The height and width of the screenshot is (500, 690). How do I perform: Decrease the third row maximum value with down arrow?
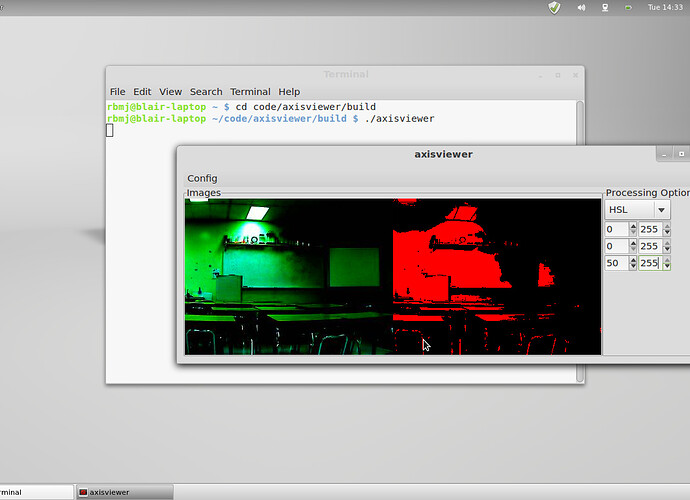(x=667, y=266)
